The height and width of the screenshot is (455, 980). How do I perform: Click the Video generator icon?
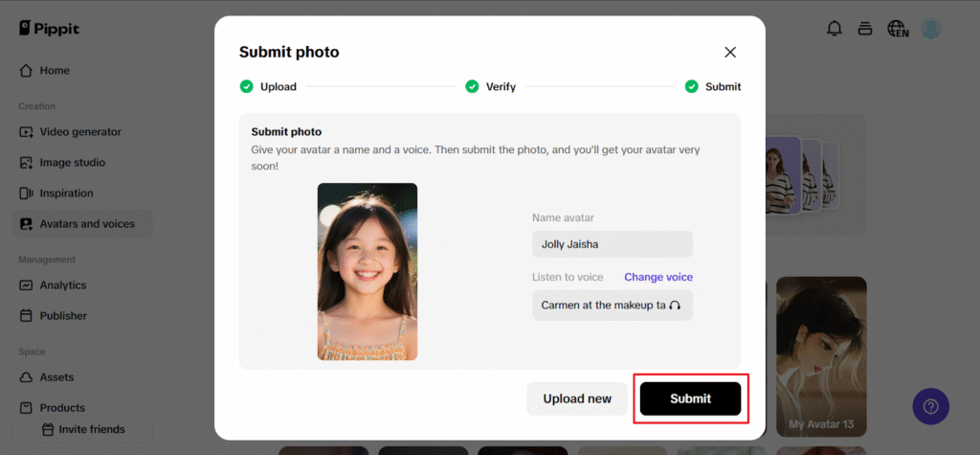(x=26, y=132)
